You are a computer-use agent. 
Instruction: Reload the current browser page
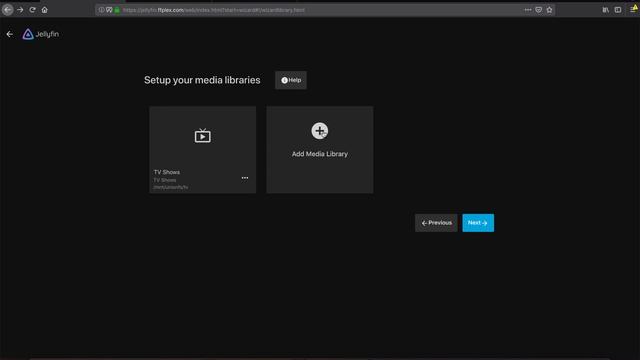point(32,10)
